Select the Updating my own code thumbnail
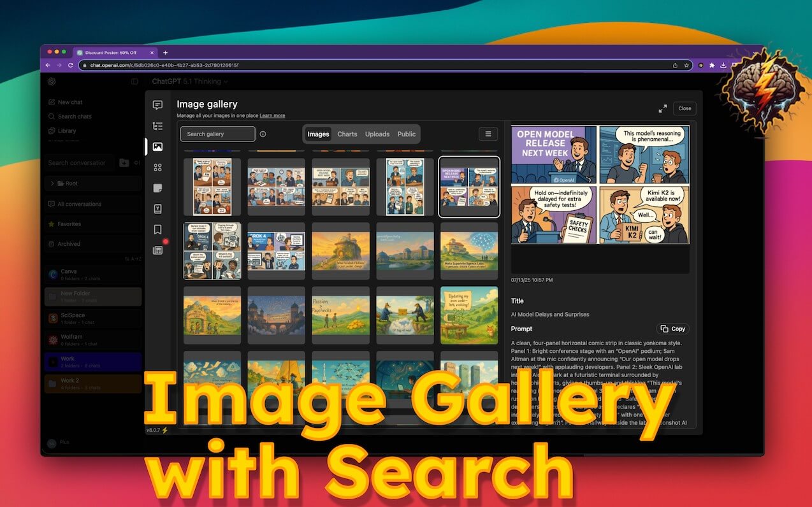The height and width of the screenshot is (507, 812). [469, 315]
